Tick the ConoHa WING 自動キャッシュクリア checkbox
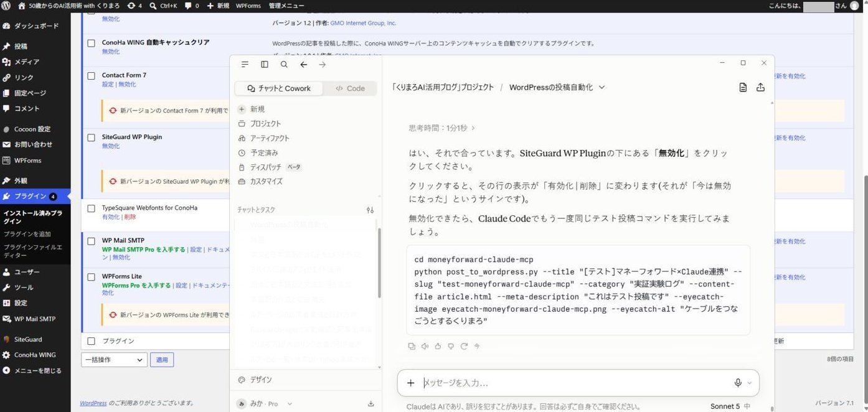 [x=91, y=42]
